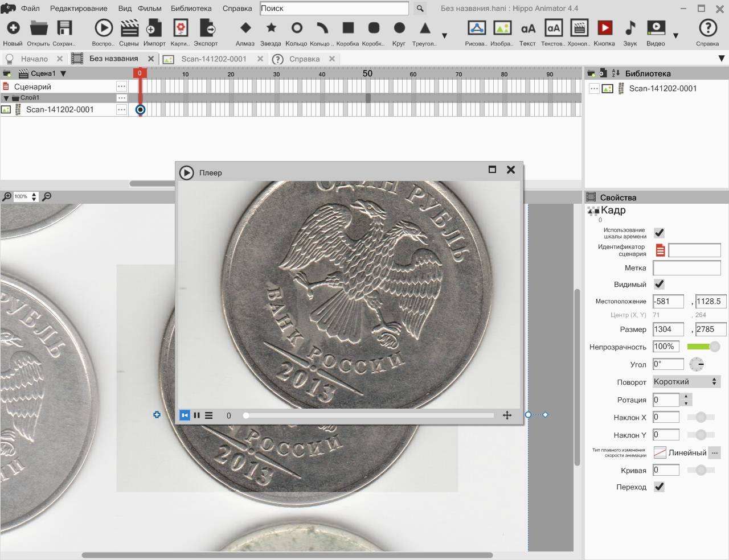Select the Текст tool
This screenshot has height=560, width=729.
(528, 28)
